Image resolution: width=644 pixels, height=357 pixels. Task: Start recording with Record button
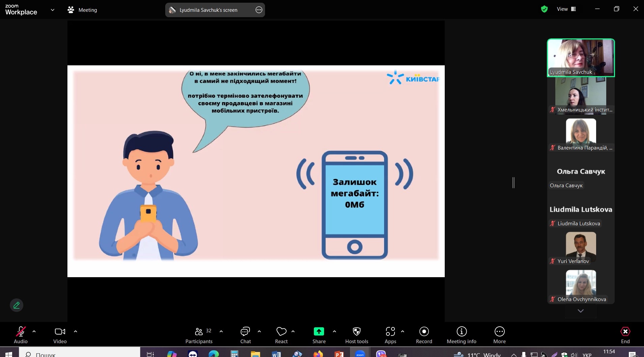424,335
